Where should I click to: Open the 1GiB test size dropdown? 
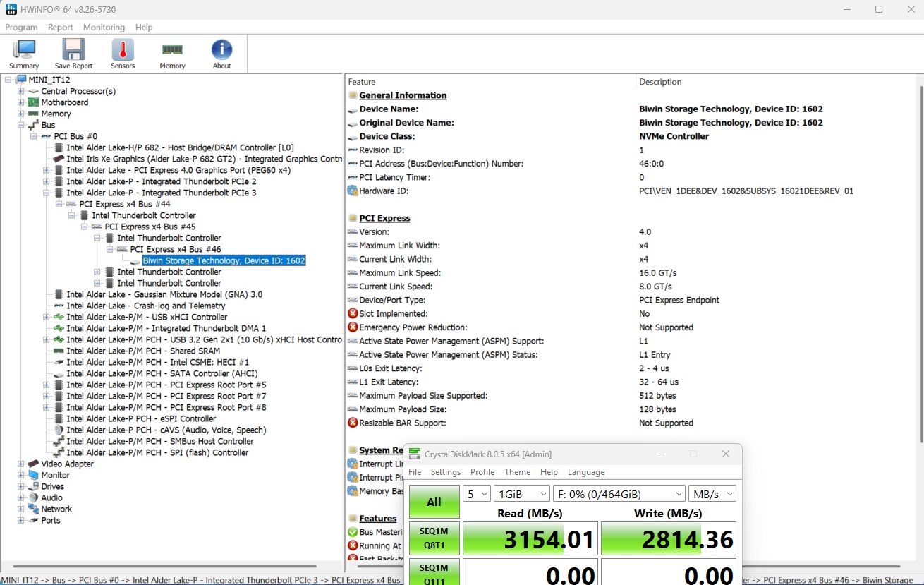(522, 493)
